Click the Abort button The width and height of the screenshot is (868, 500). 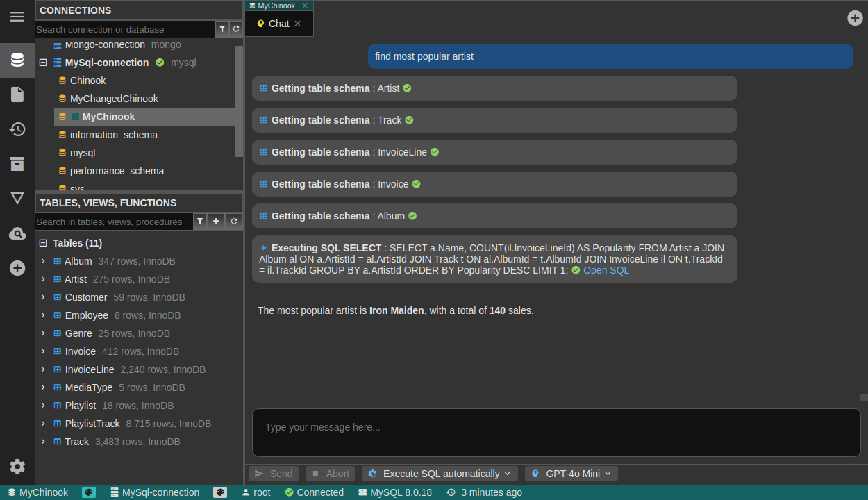click(x=330, y=474)
